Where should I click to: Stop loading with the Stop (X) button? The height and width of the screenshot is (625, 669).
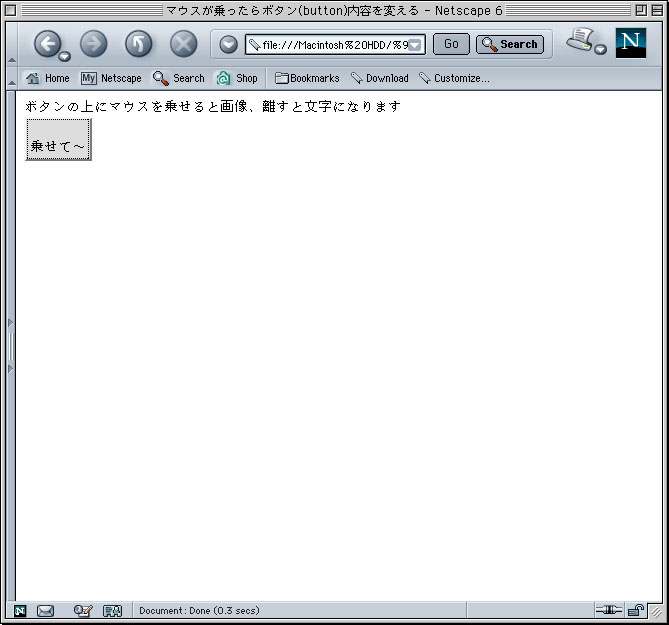click(183, 44)
